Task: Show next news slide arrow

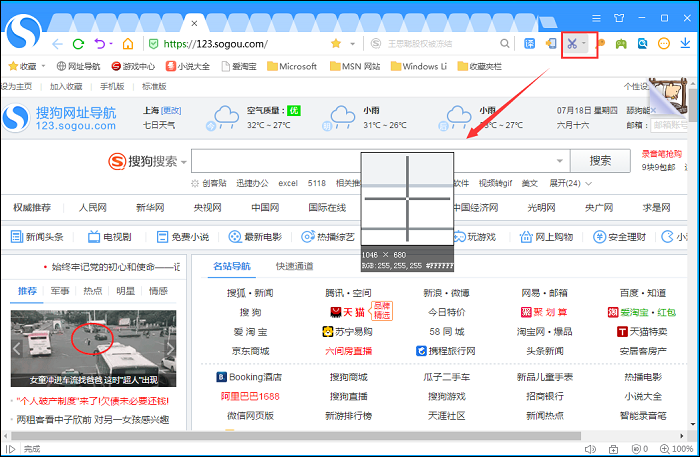Action: coord(170,349)
